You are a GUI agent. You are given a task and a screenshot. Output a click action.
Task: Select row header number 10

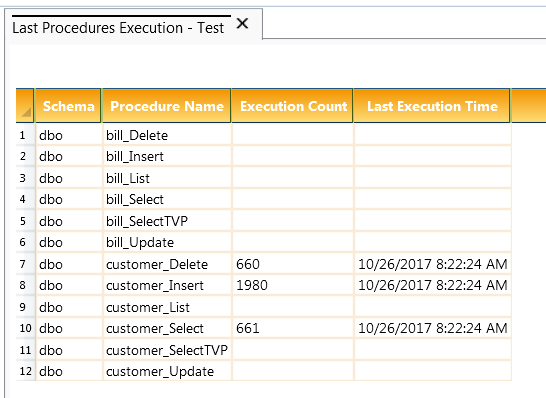point(25,328)
